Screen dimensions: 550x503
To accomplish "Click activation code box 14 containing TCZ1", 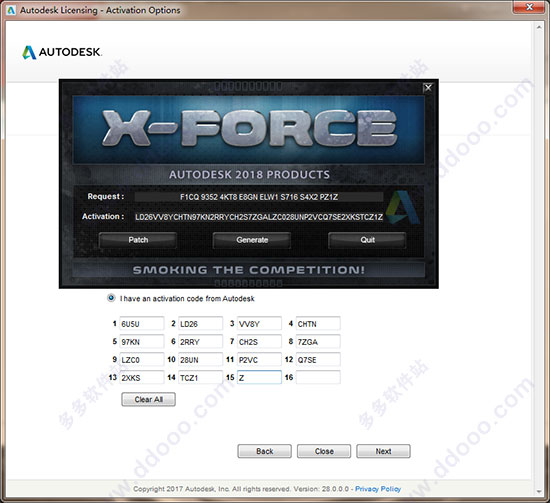I will click(200, 377).
